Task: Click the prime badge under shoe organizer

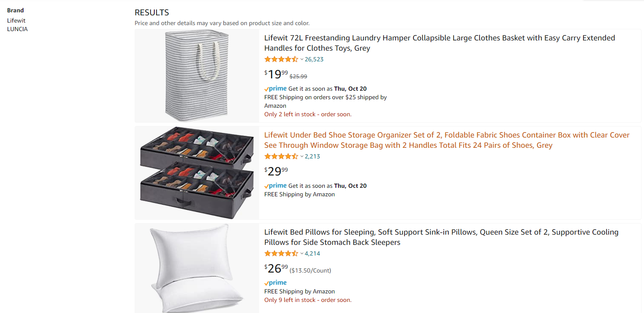Action: pyautogui.click(x=275, y=186)
